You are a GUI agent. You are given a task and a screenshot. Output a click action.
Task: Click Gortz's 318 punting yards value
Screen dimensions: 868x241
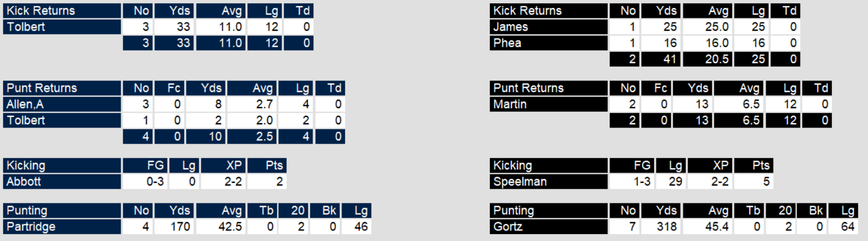pos(666,227)
